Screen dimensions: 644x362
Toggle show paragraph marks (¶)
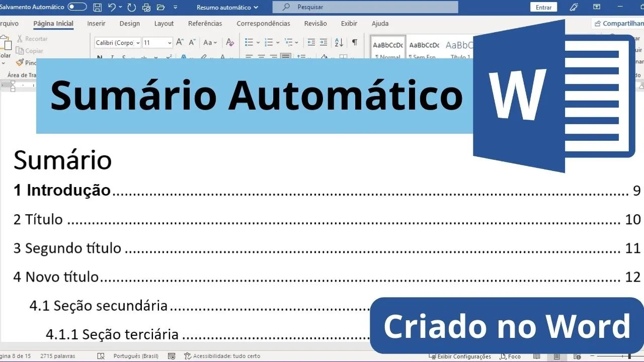[355, 43]
